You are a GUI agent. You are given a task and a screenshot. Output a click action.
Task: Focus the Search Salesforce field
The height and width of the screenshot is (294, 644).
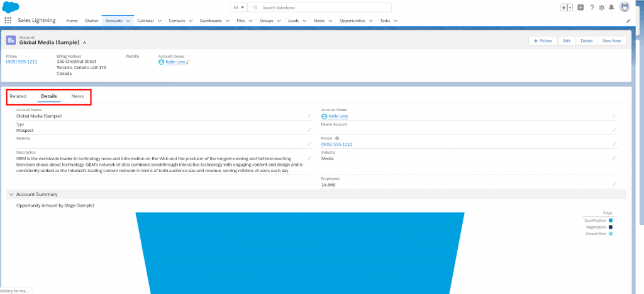(320, 8)
